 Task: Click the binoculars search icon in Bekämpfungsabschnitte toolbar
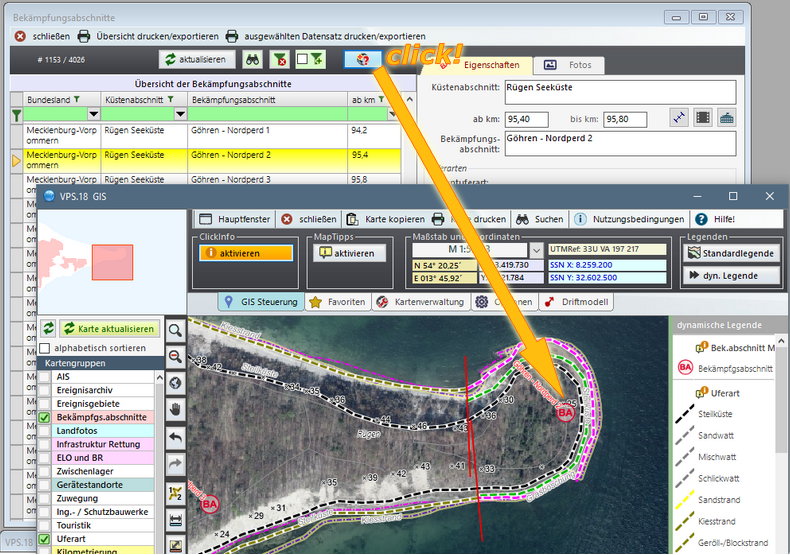tap(252, 59)
